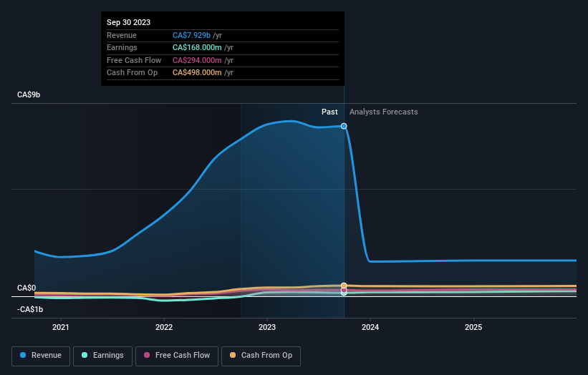Click the Free Cash Flow label in tooltip
Image resolution: width=588 pixels, height=375 pixels.
pos(134,60)
